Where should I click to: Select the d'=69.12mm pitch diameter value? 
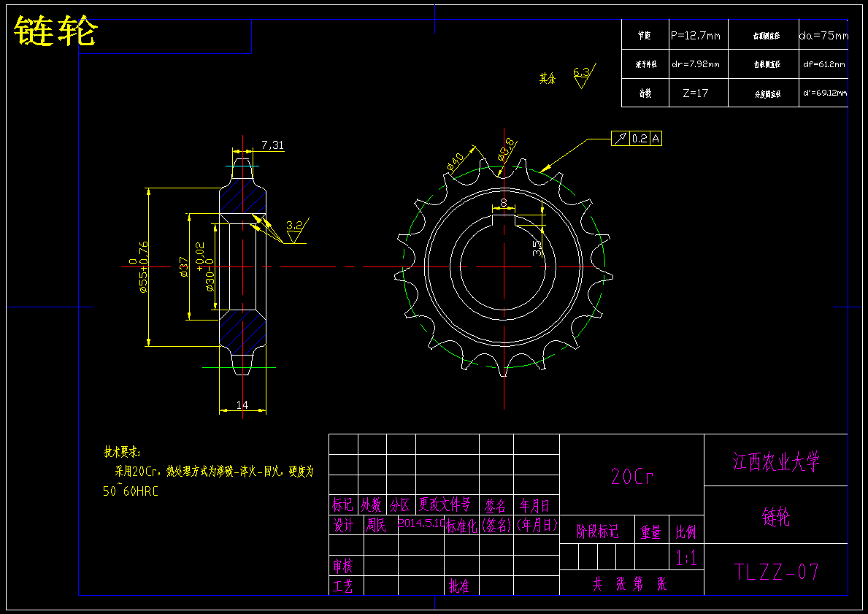pos(825,93)
